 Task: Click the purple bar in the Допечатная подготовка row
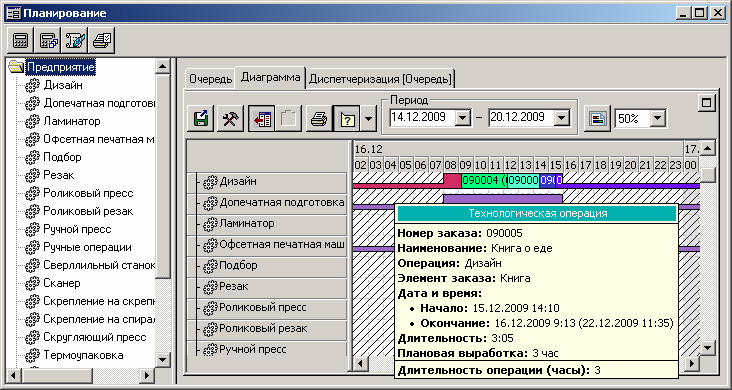pos(503,199)
